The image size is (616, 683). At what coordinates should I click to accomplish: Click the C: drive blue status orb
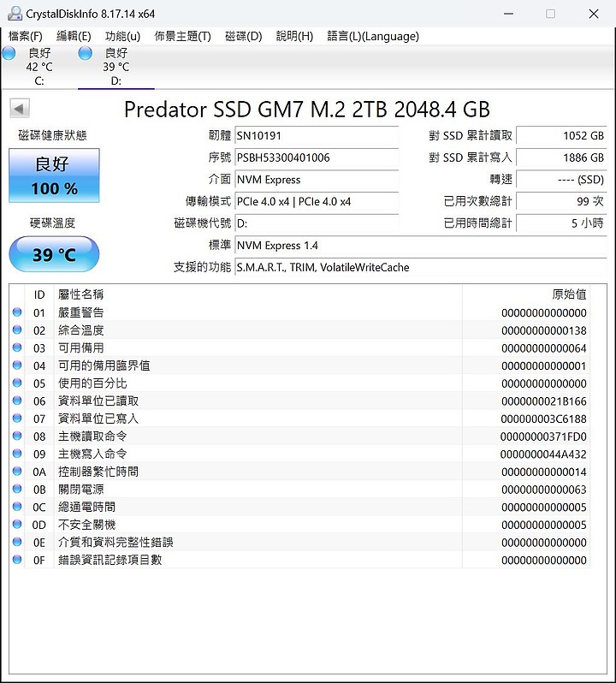point(9,53)
